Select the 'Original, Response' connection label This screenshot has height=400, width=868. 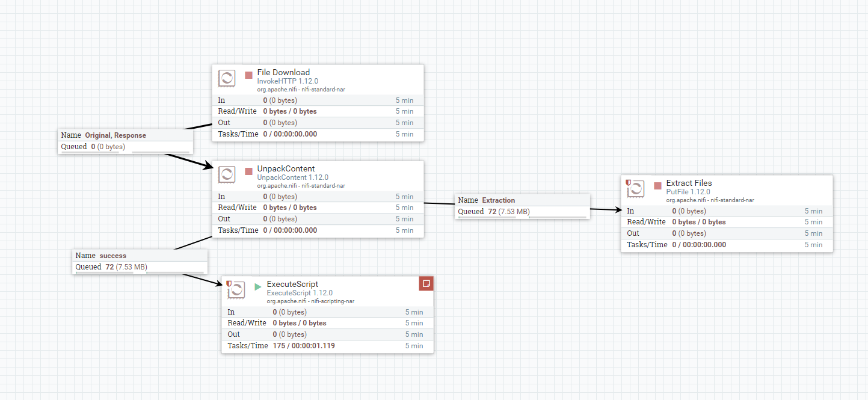coord(115,135)
